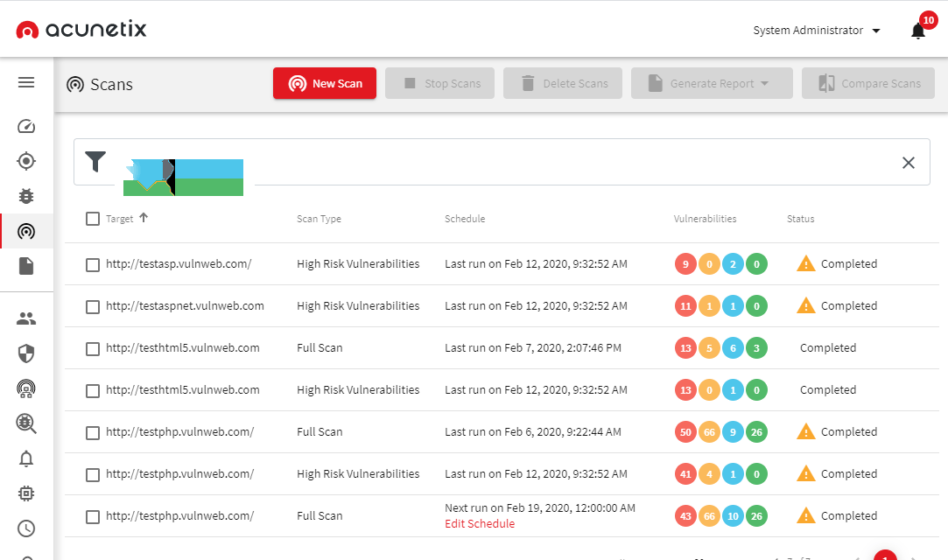Click Completed status in testhtml5 Full Scan row
The width and height of the screenshot is (948, 560).
[x=828, y=348]
